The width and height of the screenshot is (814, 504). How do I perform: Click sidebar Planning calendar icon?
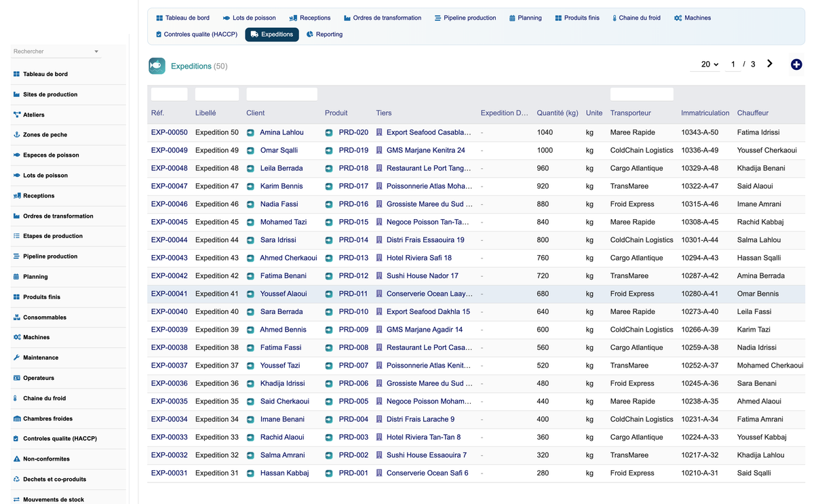[x=17, y=277]
